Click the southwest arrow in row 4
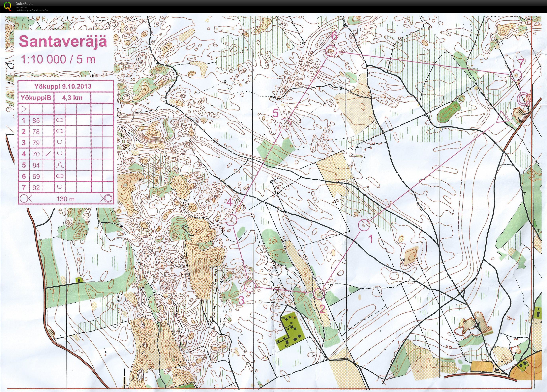This screenshot has height=392, width=547. coord(48,154)
